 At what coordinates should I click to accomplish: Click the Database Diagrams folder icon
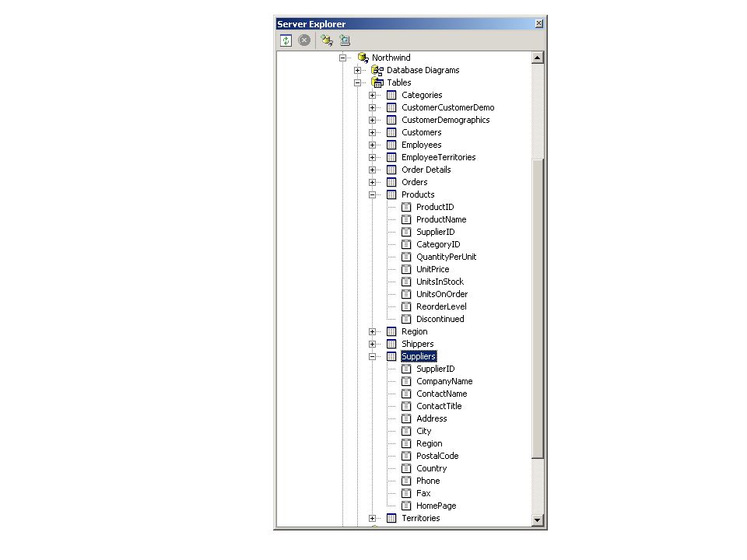(377, 71)
